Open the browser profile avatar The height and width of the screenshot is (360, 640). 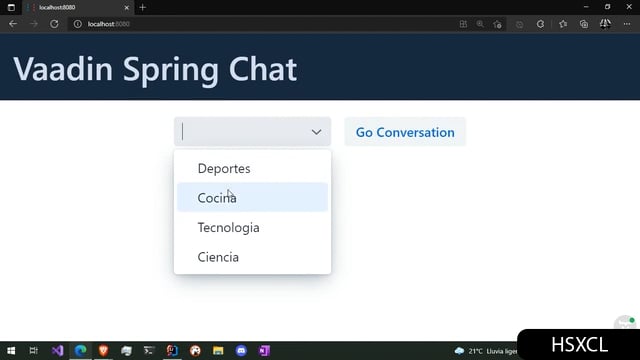pos(605,24)
